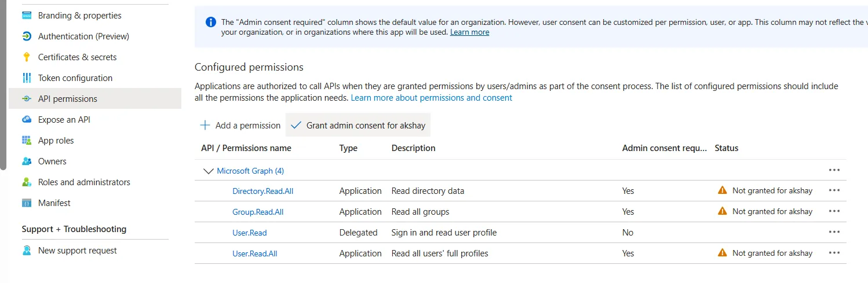Screen dimensions: 868x283
Task: Select API permissions in sidebar
Action: point(95,99)
